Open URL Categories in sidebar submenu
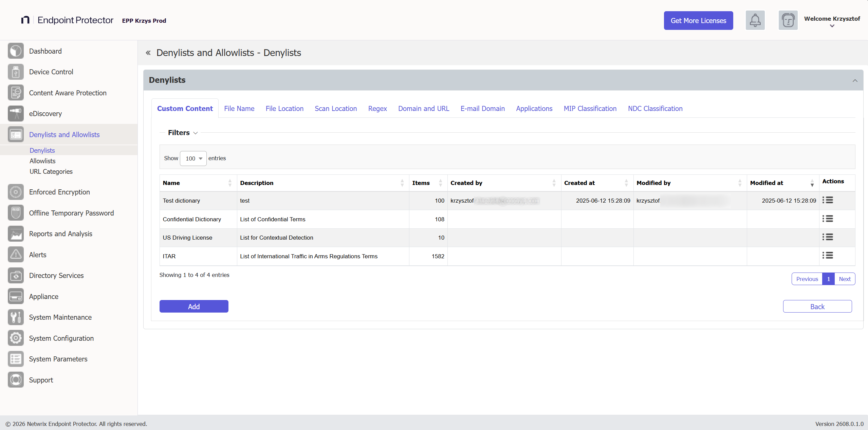This screenshot has width=868, height=430. 51,171
